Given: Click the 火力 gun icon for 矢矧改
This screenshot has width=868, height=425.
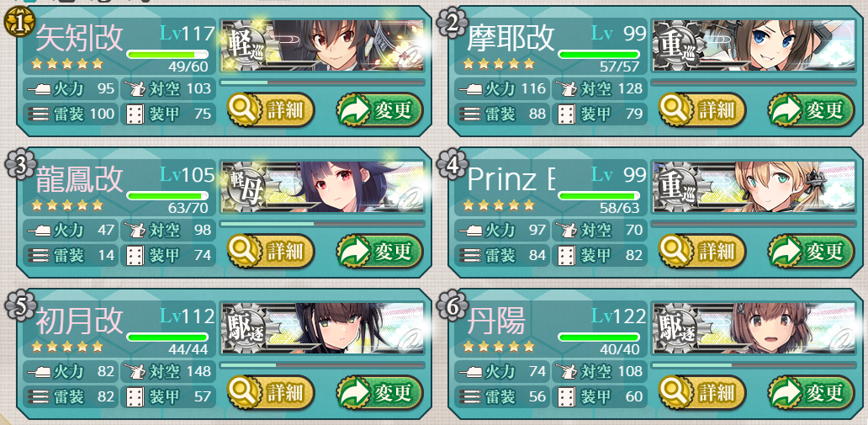Looking at the screenshot, I should (38, 88).
